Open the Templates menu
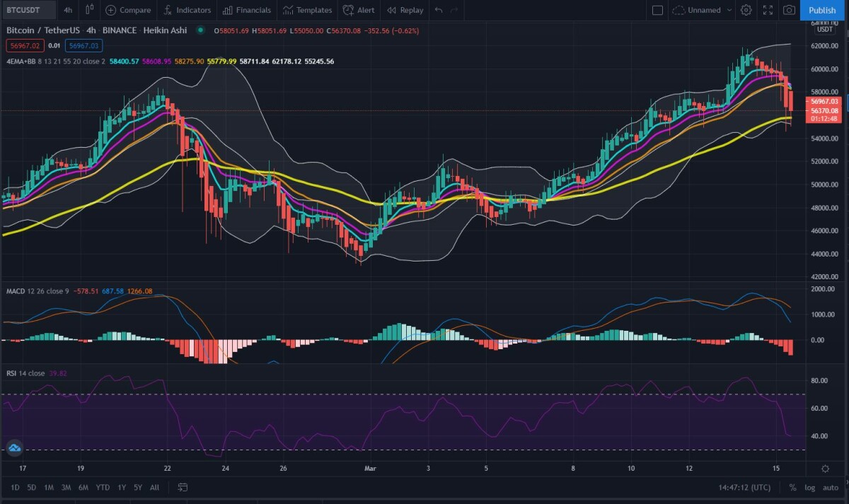The height and width of the screenshot is (504, 849). point(307,10)
